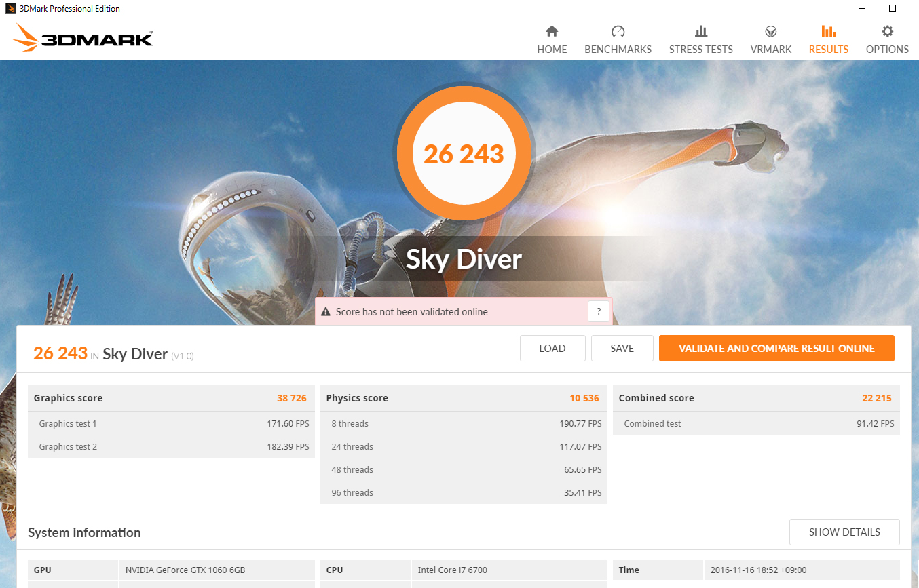The width and height of the screenshot is (919, 588).
Task: Click the 190.77 FPS value
Action: click(x=580, y=424)
